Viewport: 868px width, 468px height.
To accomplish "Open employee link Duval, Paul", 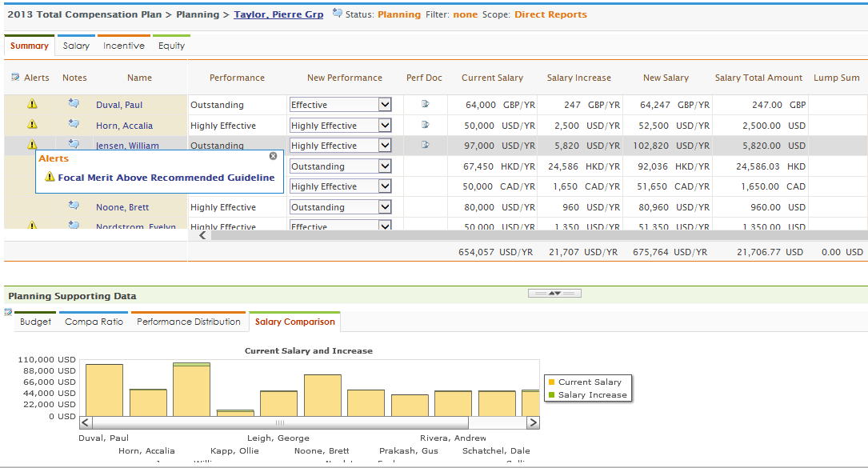I will pyautogui.click(x=118, y=105).
